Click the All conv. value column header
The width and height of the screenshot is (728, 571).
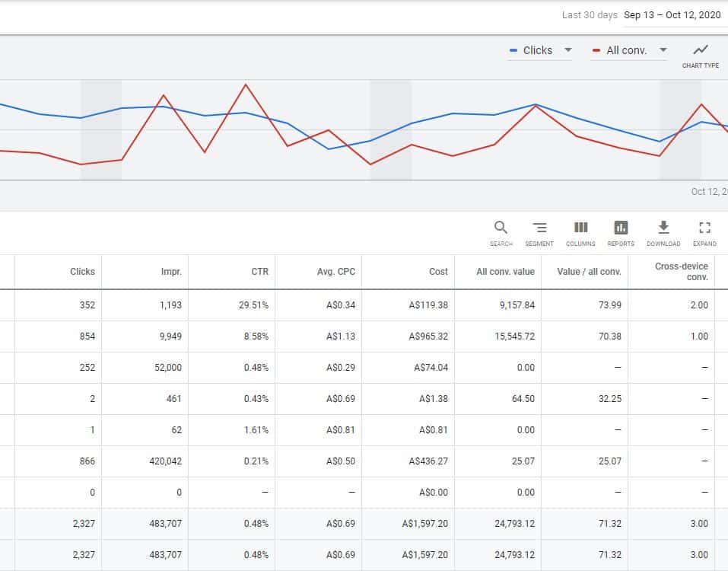click(505, 272)
